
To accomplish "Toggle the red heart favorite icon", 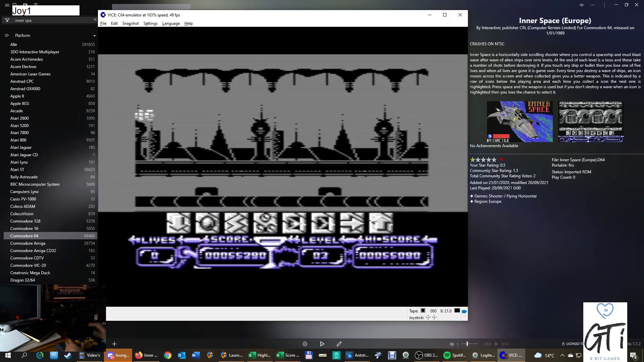I will pos(501,160).
